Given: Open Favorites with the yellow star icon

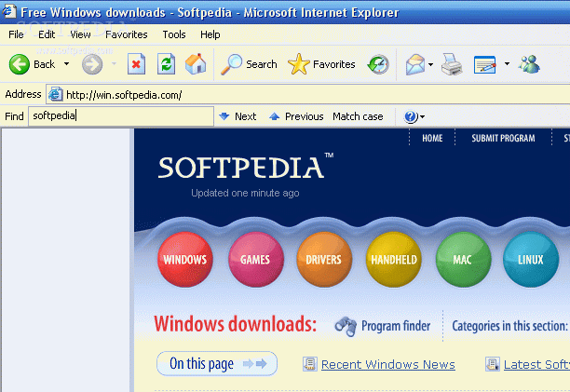Looking at the screenshot, I should point(298,64).
